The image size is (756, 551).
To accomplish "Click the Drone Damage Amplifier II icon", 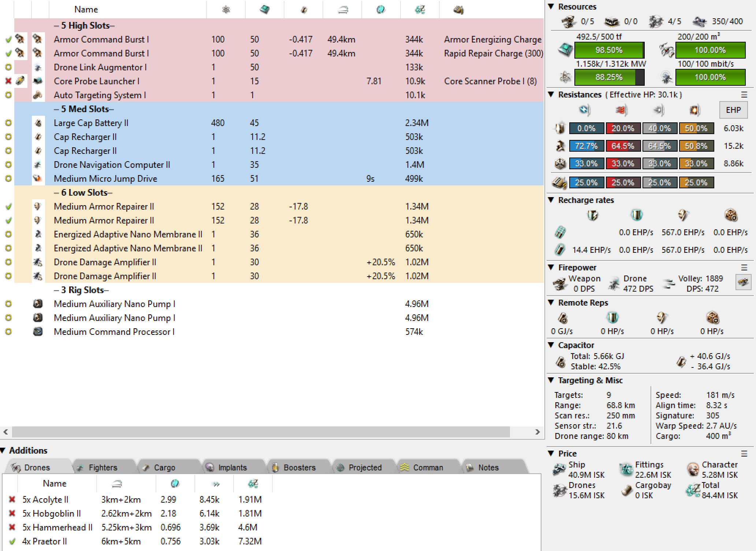I will pyautogui.click(x=38, y=262).
